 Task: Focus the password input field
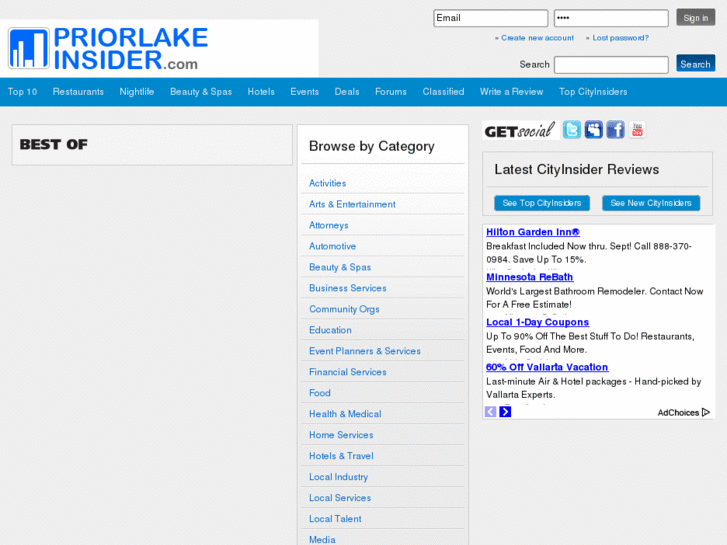pos(611,18)
